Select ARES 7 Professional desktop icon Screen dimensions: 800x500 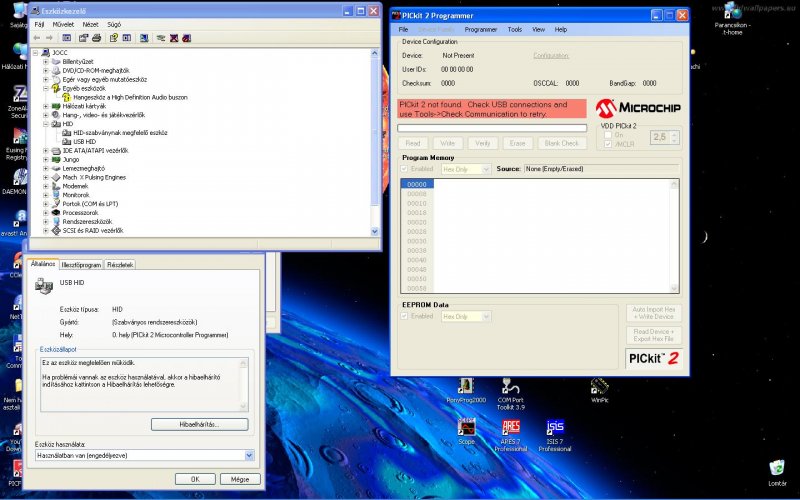(x=511, y=436)
